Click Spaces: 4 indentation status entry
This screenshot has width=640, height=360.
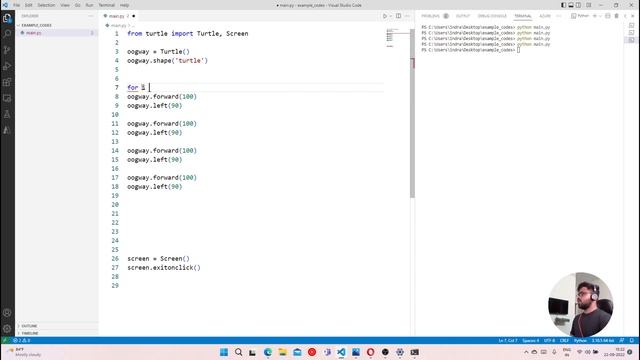coord(530,340)
